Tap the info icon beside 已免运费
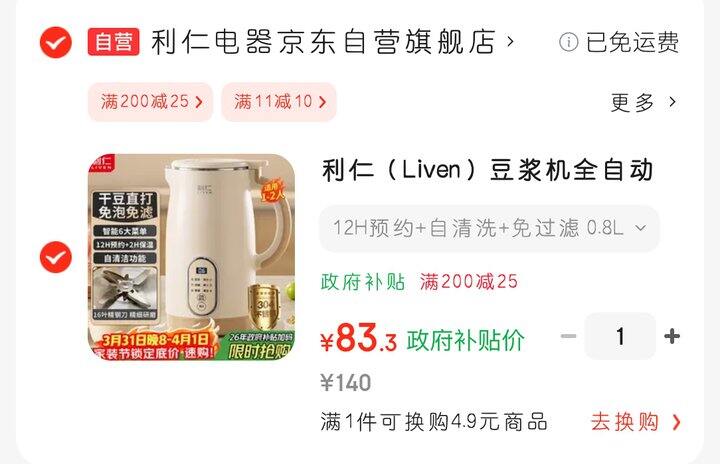The height and width of the screenshot is (464, 720). pos(568,42)
